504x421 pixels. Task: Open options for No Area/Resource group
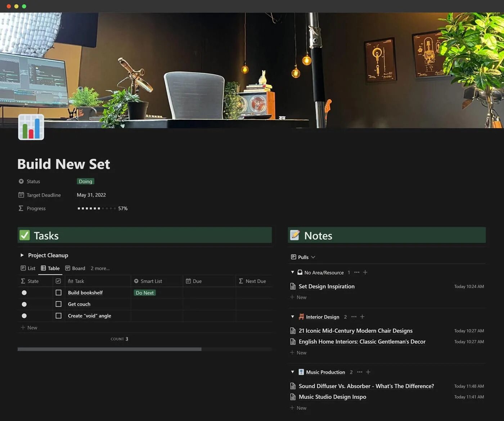click(357, 272)
